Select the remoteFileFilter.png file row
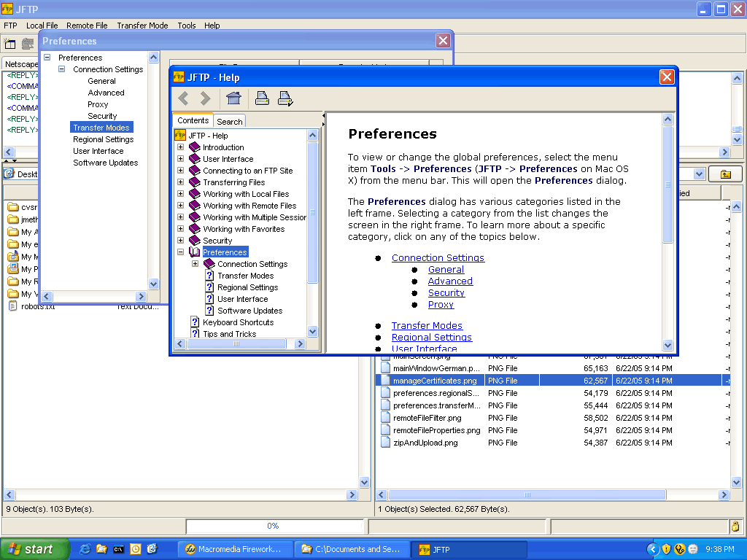 point(553,418)
